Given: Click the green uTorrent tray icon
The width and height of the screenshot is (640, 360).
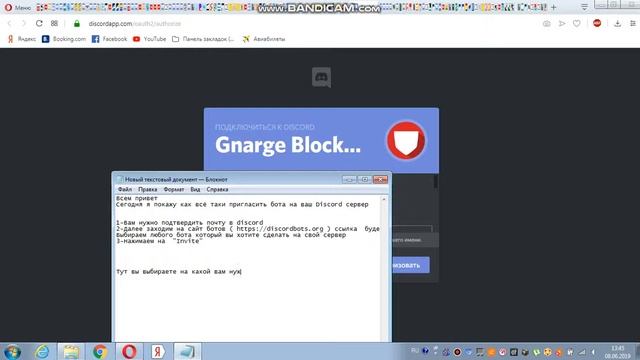Looking at the screenshot, I should pos(536,352).
